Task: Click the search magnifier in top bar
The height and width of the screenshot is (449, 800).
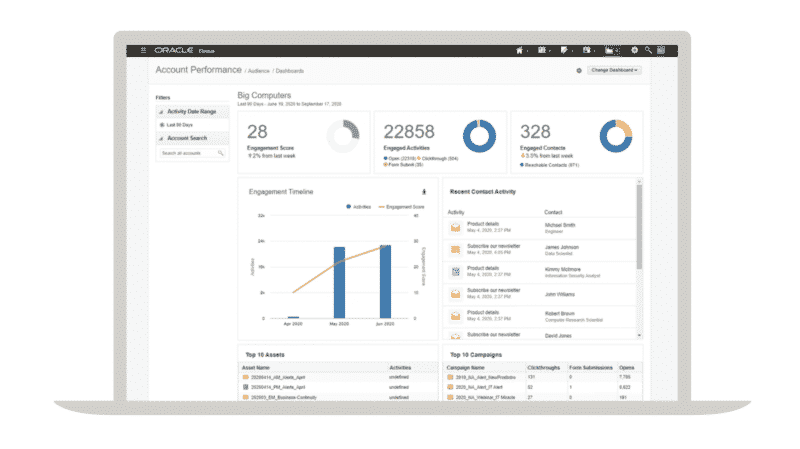Action: pyautogui.click(x=648, y=49)
